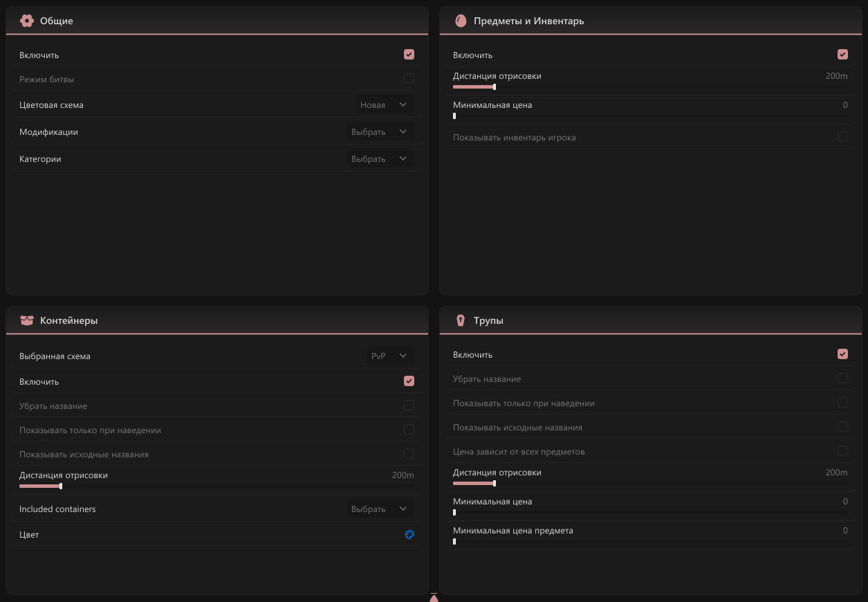This screenshot has width=868, height=602.
Task: Click the box icon beside Контейнеры
Action: [27, 320]
